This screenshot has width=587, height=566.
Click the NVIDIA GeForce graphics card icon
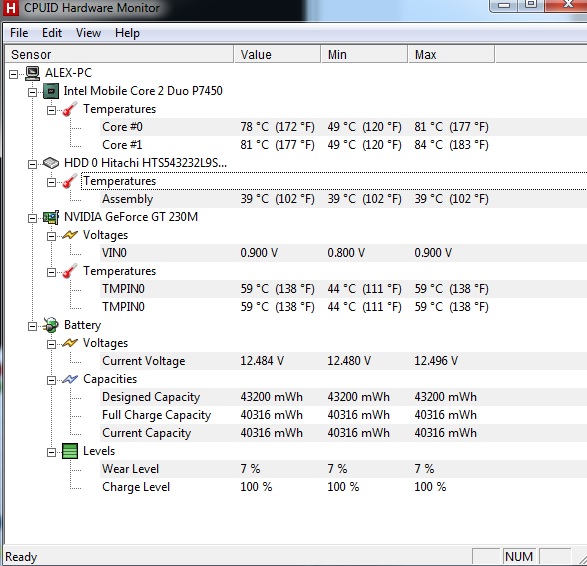point(51,217)
